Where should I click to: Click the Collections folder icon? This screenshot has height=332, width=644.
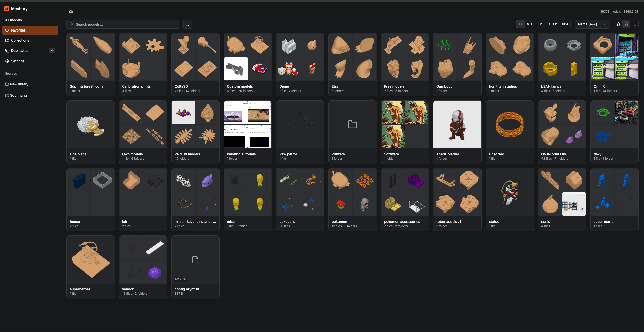[x=7, y=40]
